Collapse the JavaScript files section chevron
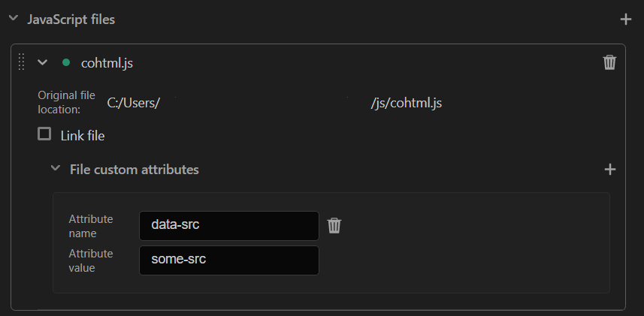Image resolution: width=644 pixels, height=316 pixels. click(x=14, y=19)
